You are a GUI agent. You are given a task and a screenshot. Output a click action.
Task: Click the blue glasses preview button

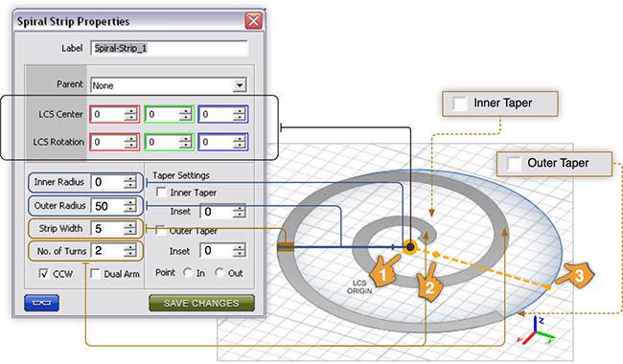tap(41, 303)
